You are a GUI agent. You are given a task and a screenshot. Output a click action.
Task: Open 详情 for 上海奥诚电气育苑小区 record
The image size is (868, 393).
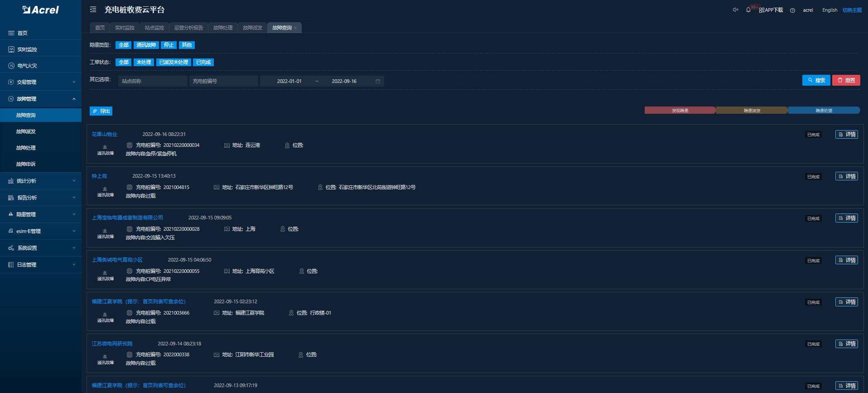pos(846,260)
